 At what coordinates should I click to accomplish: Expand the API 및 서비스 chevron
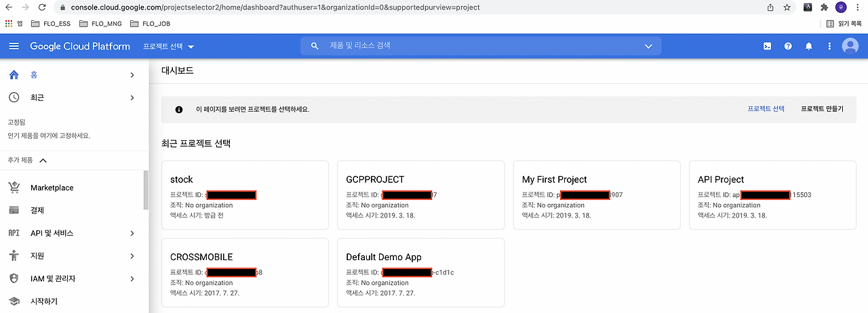point(132,233)
